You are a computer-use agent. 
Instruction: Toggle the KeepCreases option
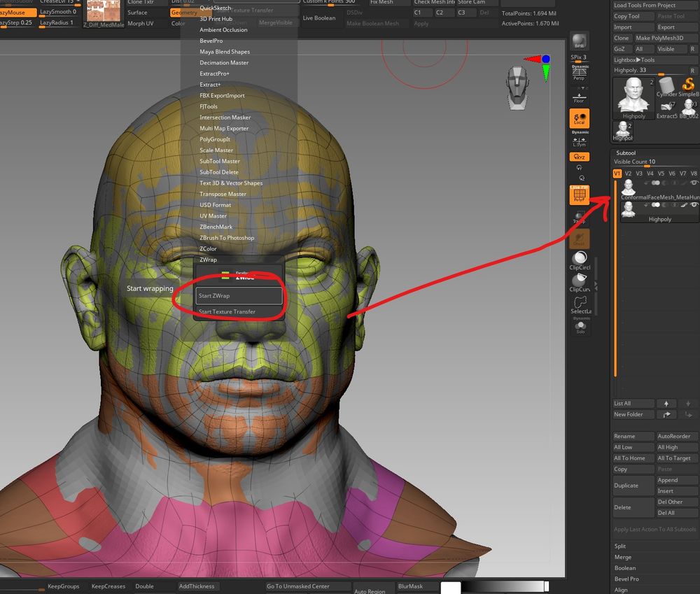(108, 586)
